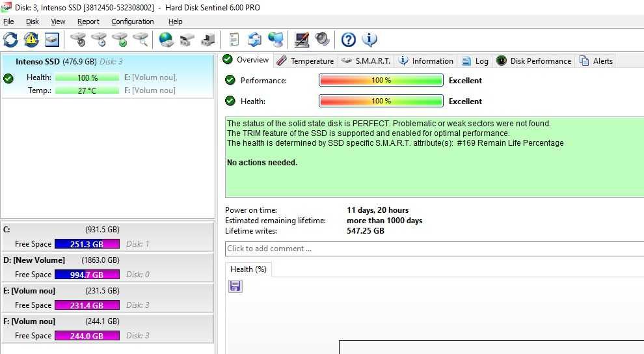The image size is (644, 354).
Task: Switch to the Log tab
Action: 475,61
